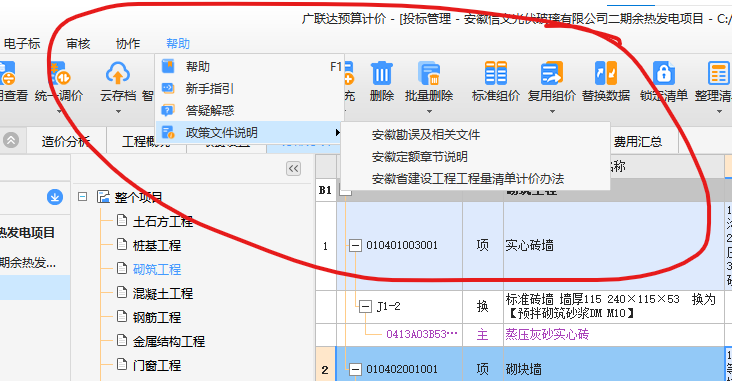Click the 锁定清单 lock icon
The height and width of the screenshot is (381, 732).
point(663,73)
